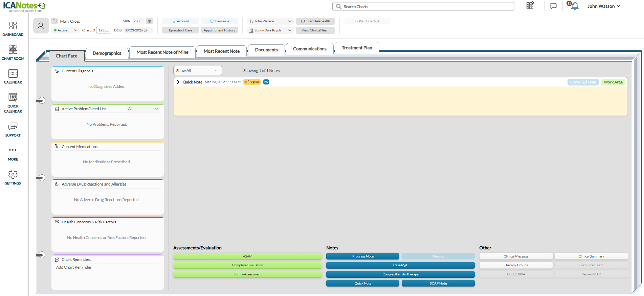The width and height of the screenshot is (644, 296).
Task: Expand the Quick Note entry chevron
Action: point(178,82)
